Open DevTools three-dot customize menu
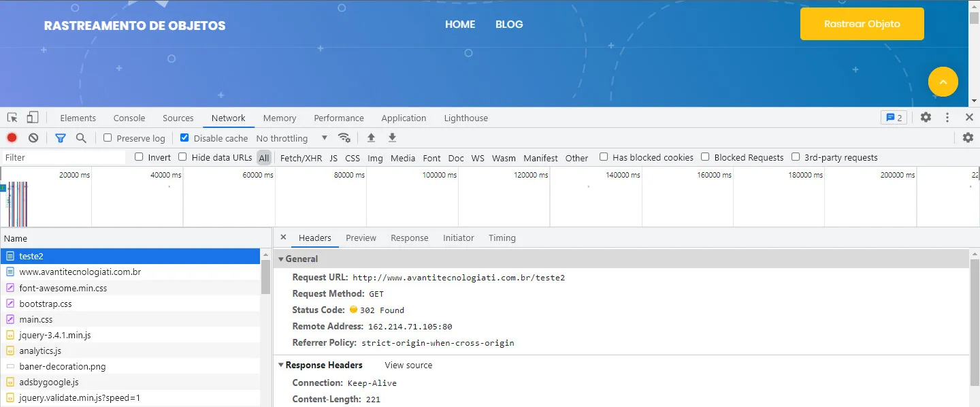980x407 pixels. click(947, 118)
